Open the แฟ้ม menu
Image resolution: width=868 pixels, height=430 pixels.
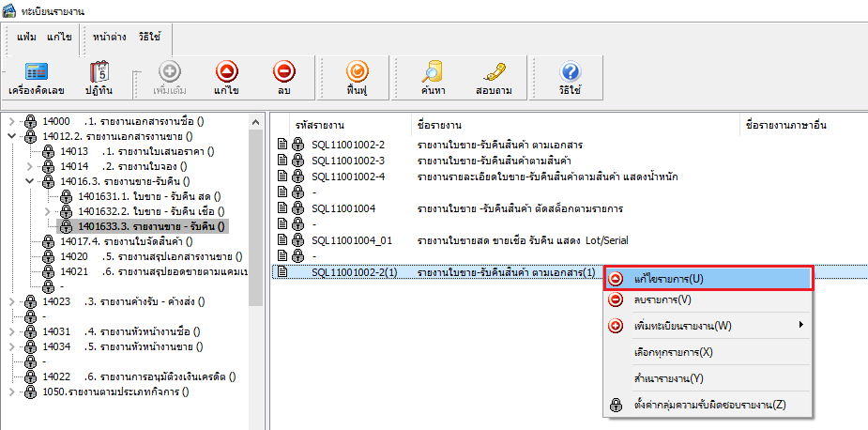[26, 36]
